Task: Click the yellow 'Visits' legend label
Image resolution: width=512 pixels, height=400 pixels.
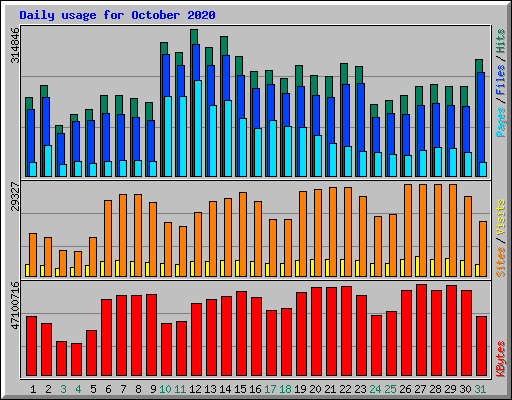Action: (x=501, y=218)
